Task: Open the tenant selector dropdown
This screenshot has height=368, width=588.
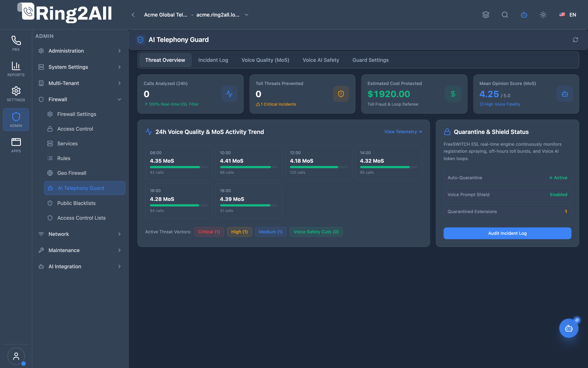Action: [x=196, y=15]
